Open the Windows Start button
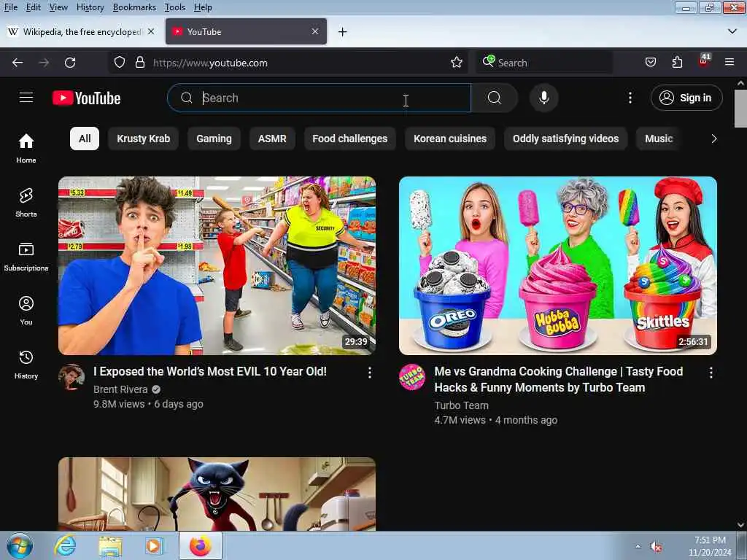The height and width of the screenshot is (560, 747). point(20,546)
